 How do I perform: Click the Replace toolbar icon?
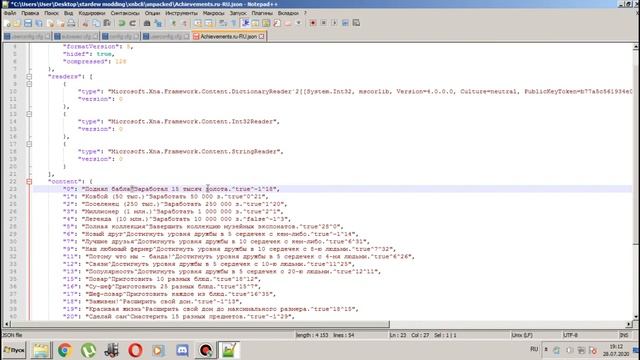click(x=158, y=23)
